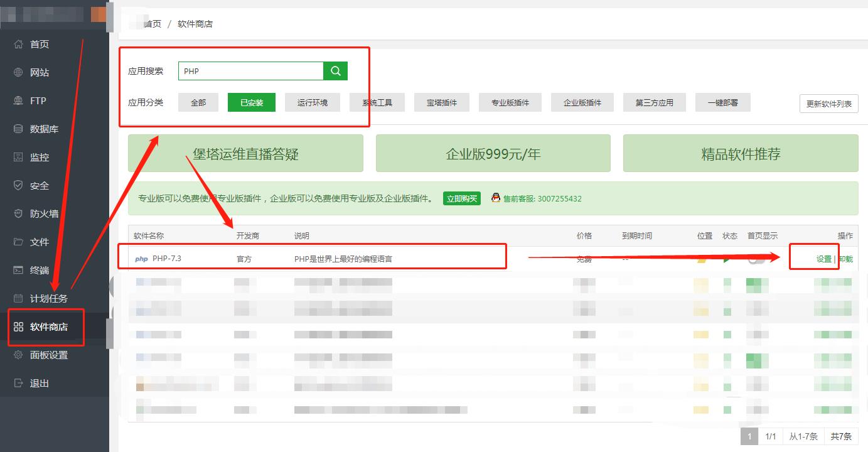Click the calendar icon beside 计划任务
The image size is (868, 452).
point(18,298)
